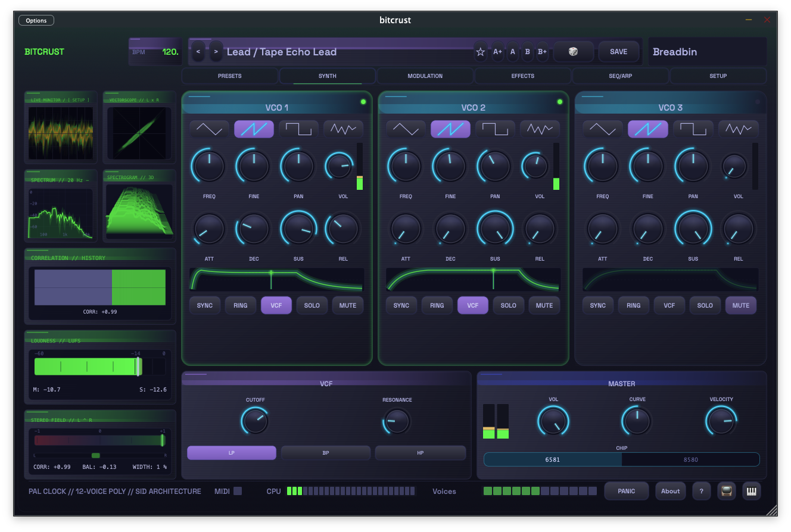The height and width of the screenshot is (532, 791).
Task: Save the current preset
Action: click(619, 52)
